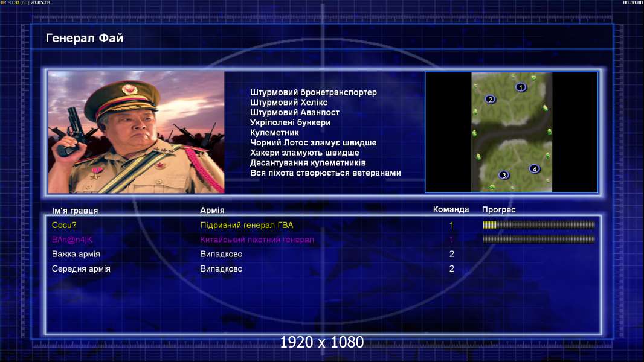
Task: Click 'Китайський піхотний генерал' army cell
Action: tap(257, 240)
